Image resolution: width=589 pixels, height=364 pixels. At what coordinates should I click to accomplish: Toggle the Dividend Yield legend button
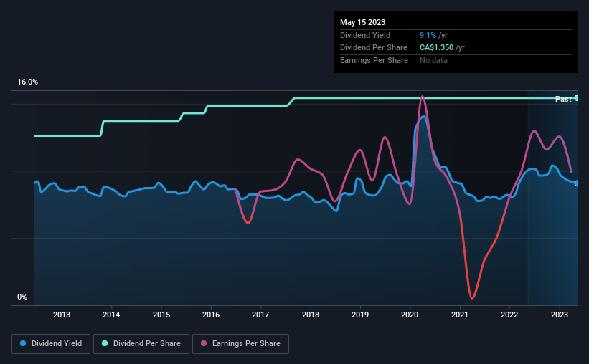[x=51, y=344]
